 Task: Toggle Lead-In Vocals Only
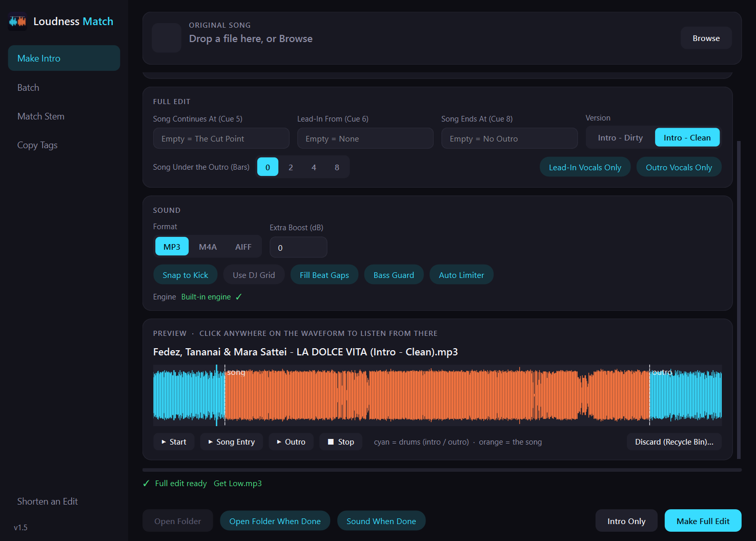pos(585,167)
